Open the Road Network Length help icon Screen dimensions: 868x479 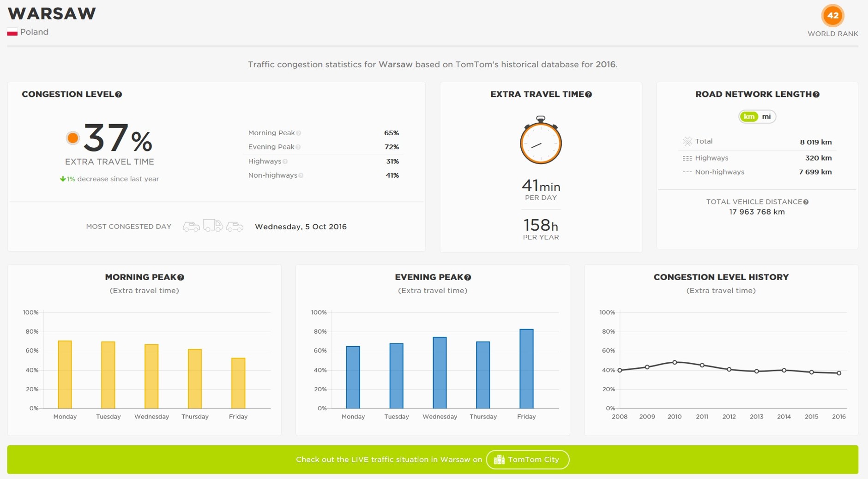click(816, 95)
